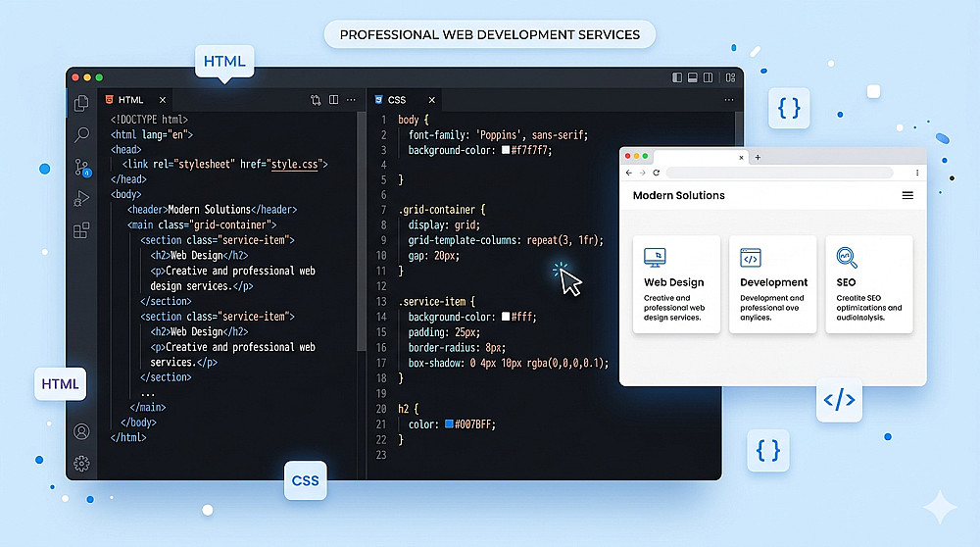Select the Development card heading
980x547 pixels.
pos(774,282)
